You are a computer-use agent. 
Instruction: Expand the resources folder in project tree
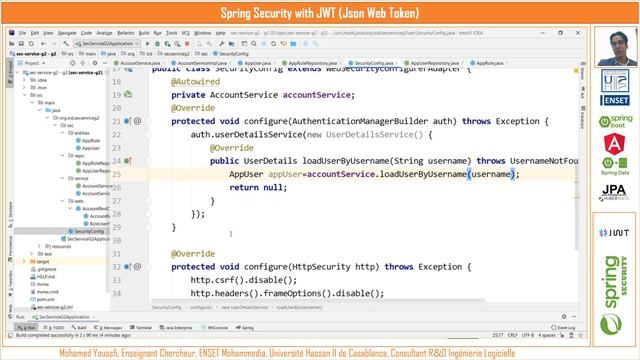coord(39,246)
